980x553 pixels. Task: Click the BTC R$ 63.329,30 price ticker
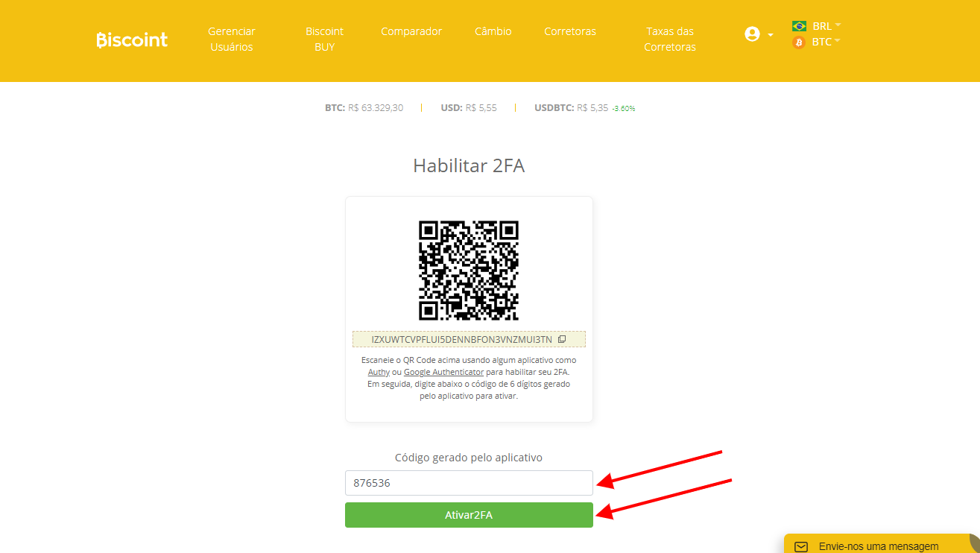(x=364, y=108)
